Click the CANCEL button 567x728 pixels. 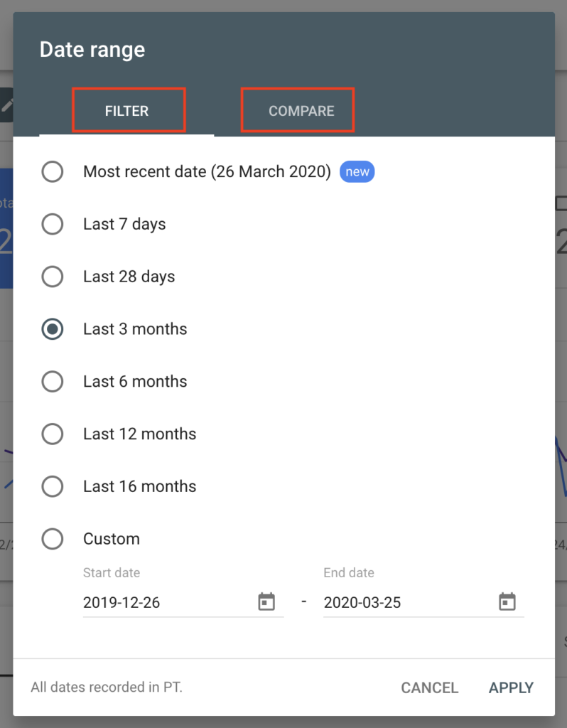[x=430, y=687]
